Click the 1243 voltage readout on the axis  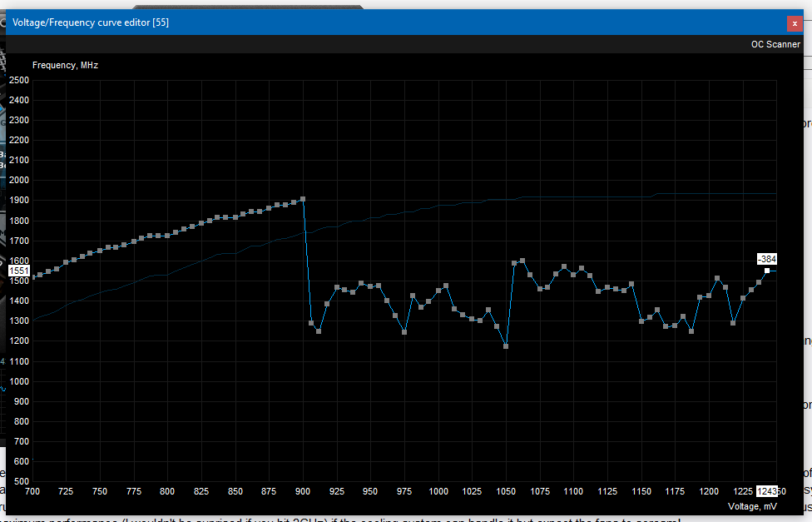tap(766, 491)
